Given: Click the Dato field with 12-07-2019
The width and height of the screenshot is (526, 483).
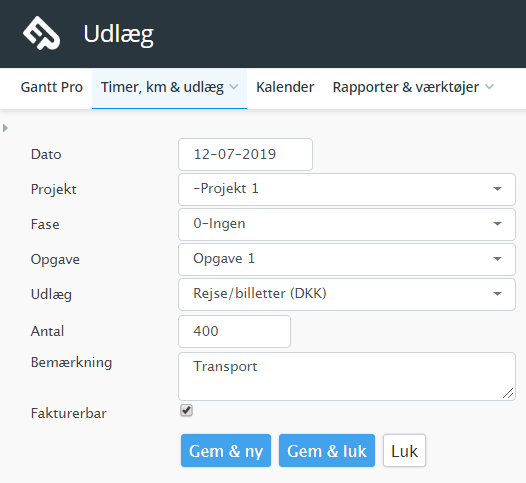Looking at the screenshot, I should [246, 154].
